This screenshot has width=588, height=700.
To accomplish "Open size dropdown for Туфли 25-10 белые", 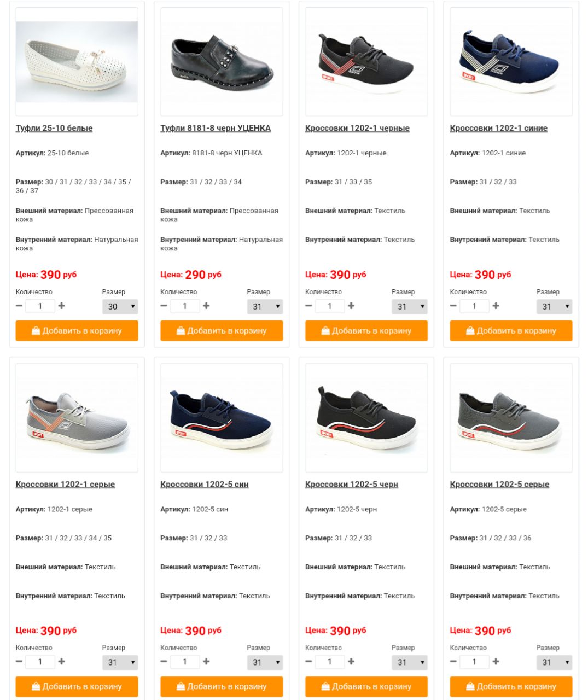I will [x=120, y=306].
